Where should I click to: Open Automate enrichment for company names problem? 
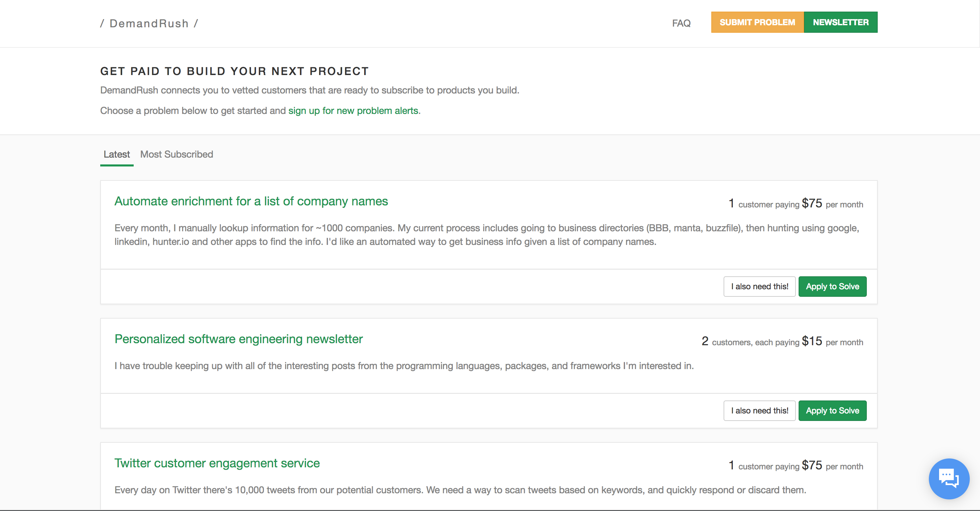pos(251,201)
